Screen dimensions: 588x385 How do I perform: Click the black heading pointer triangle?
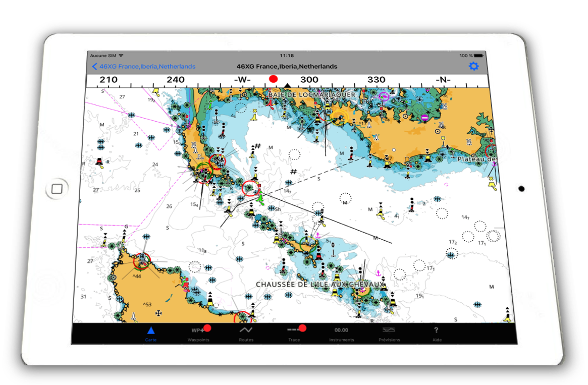point(288,86)
